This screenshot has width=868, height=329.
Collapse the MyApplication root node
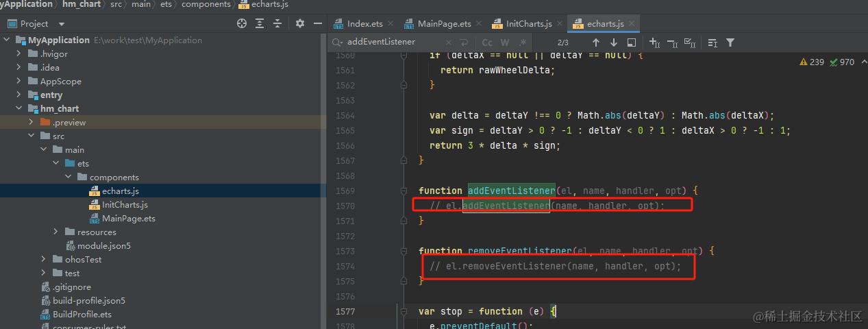(7, 40)
